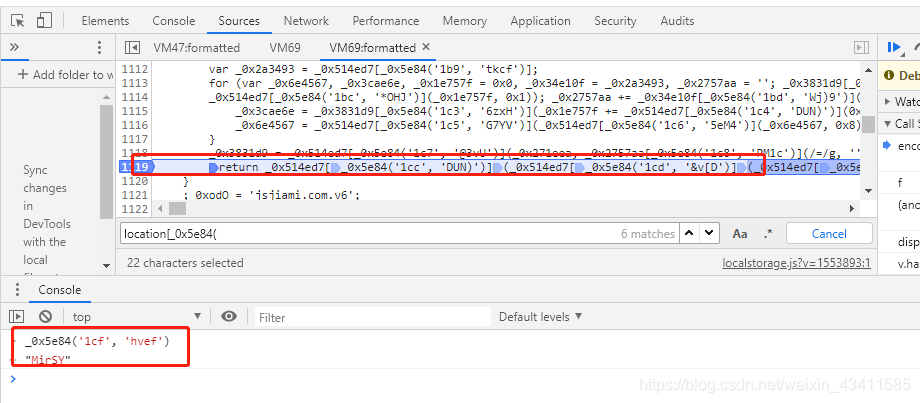Activate the inspect element picker icon
The width and height of the screenshot is (920, 403).
(x=18, y=21)
